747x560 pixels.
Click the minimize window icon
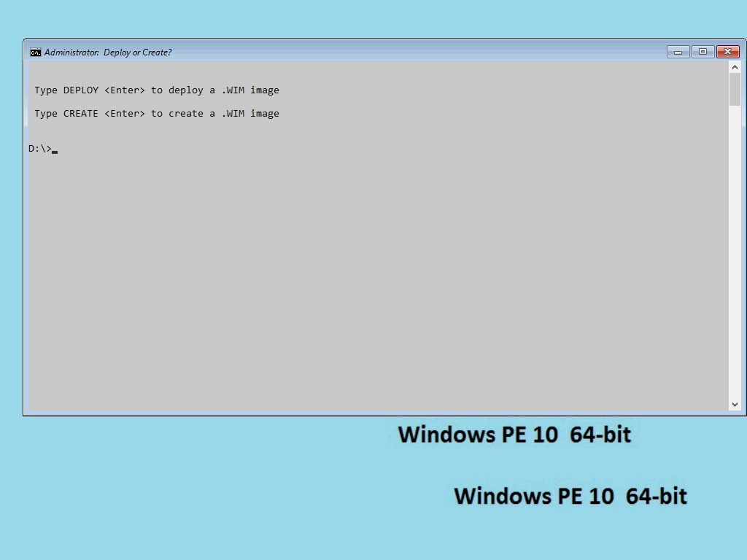677,52
